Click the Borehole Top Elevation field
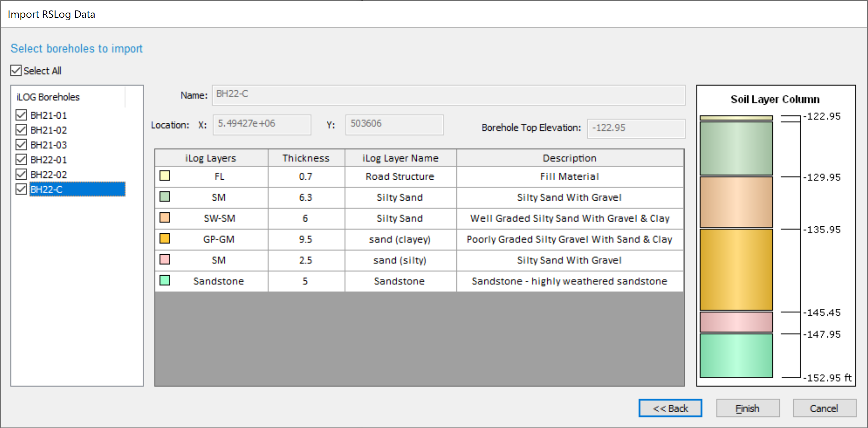868x428 pixels. pyautogui.click(x=636, y=129)
